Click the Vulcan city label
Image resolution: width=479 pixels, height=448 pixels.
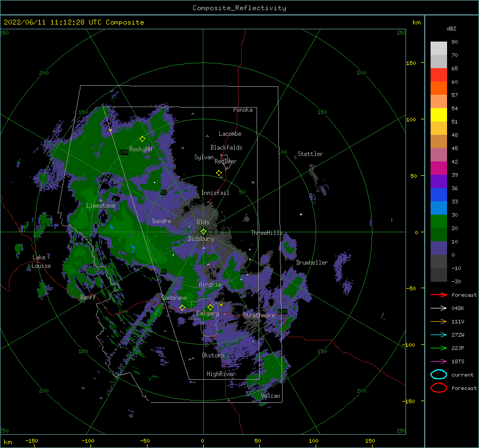(271, 396)
